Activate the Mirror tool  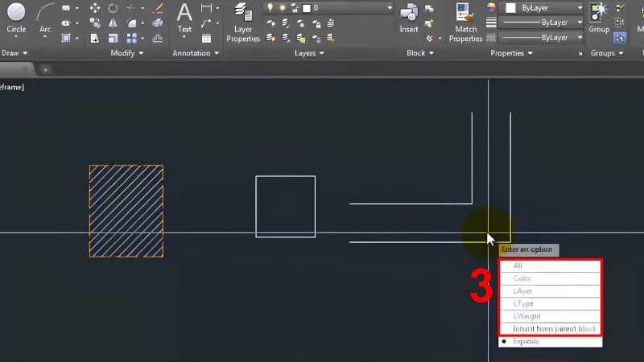pos(113,23)
